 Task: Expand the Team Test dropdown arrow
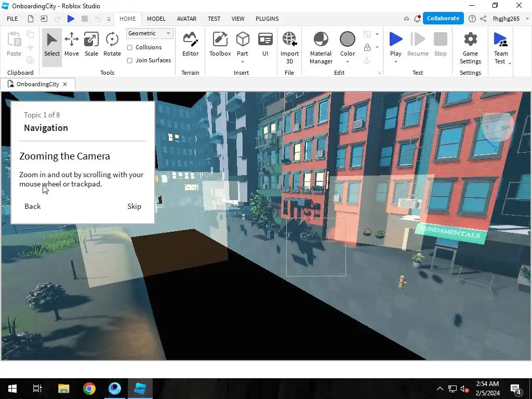510,63
